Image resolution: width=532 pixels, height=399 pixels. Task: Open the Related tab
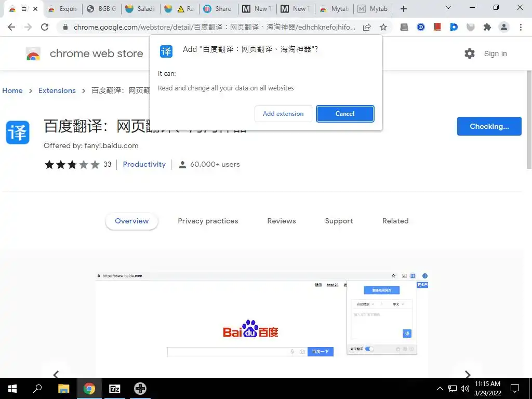click(x=395, y=221)
